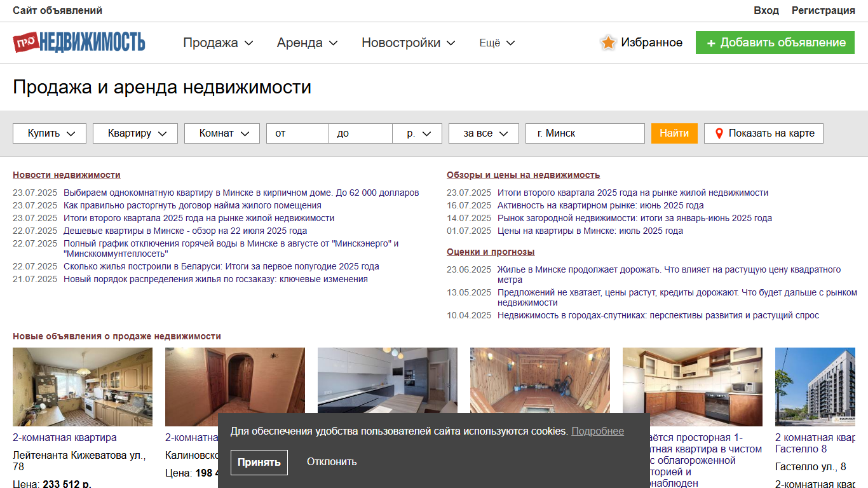Open Предложений не хватает, цены растут article

tap(677, 297)
